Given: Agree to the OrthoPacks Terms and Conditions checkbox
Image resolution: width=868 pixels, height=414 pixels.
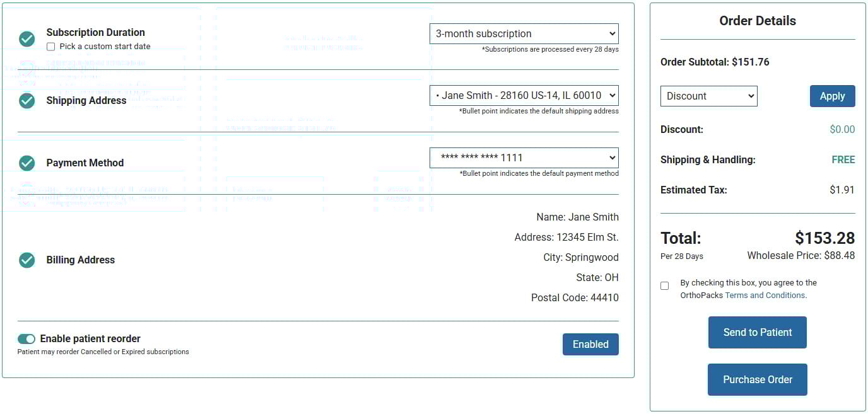Looking at the screenshot, I should click(x=664, y=285).
